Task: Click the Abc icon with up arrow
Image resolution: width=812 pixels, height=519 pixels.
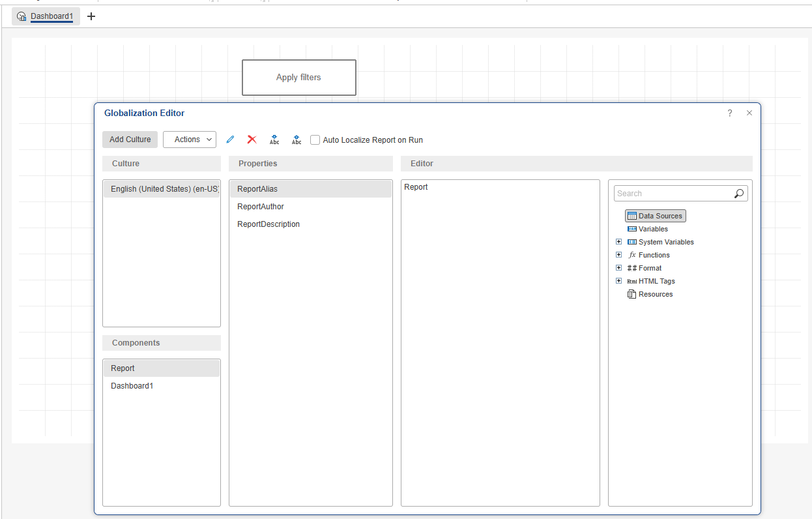Action: [297, 140]
